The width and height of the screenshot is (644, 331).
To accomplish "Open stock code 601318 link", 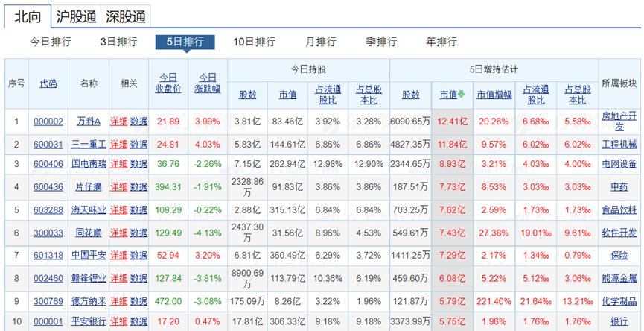I will pos(48,256).
